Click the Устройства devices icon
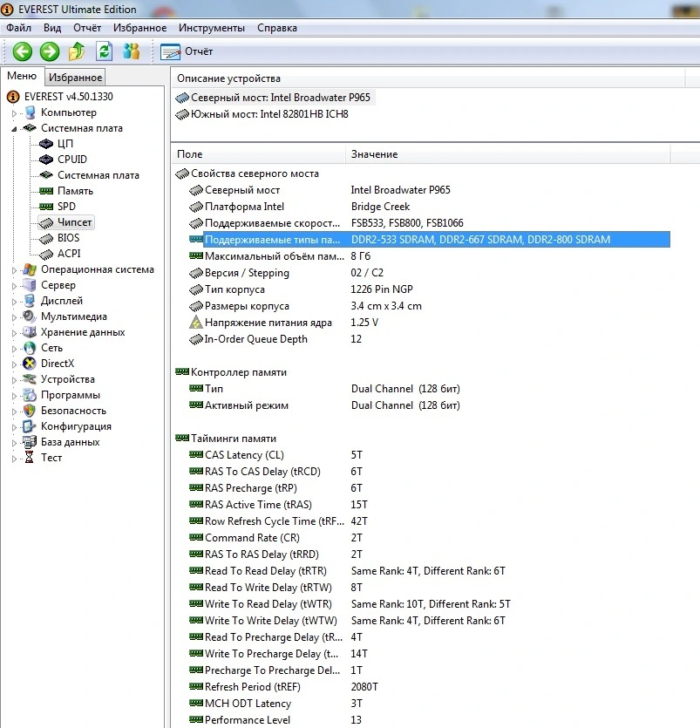 (x=30, y=379)
